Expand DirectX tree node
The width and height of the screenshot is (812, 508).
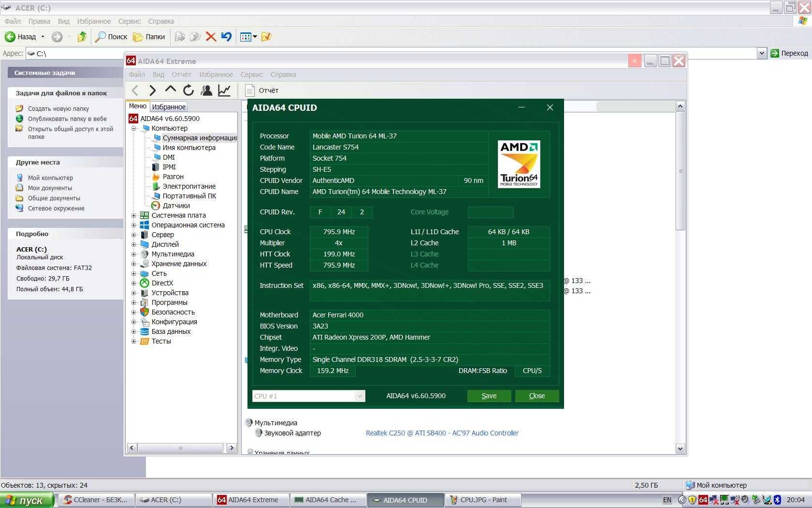134,283
